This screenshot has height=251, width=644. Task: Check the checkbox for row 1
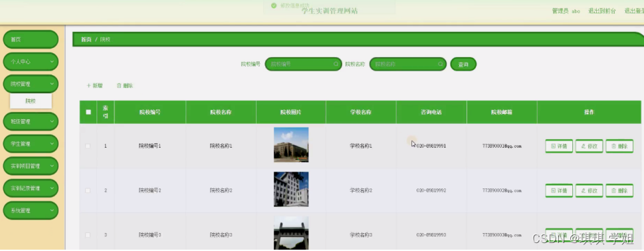coord(88,146)
